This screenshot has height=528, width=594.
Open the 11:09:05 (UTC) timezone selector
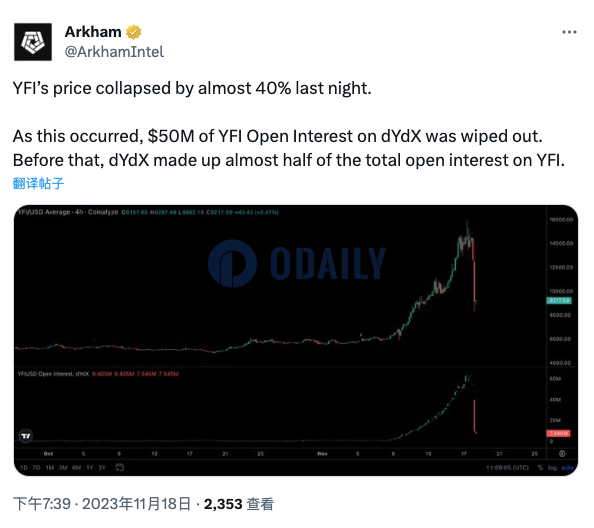click(x=507, y=468)
